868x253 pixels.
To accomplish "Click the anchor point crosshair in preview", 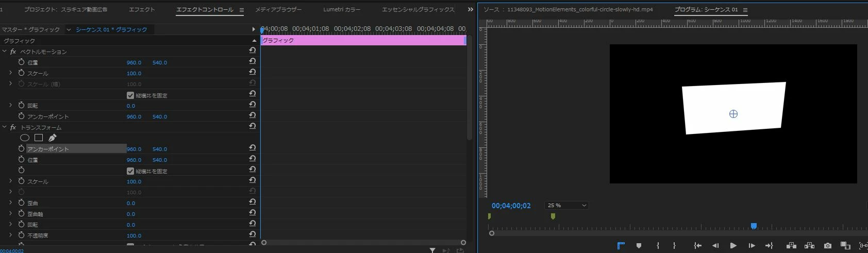I will click(x=733, y=114).
